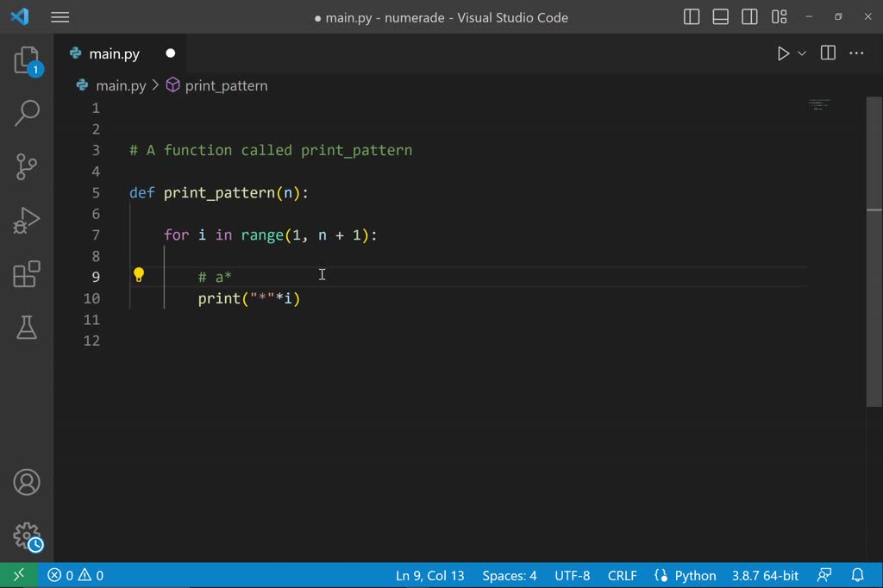
Task: Open the hamburger application menu
Action: (59, 17)
